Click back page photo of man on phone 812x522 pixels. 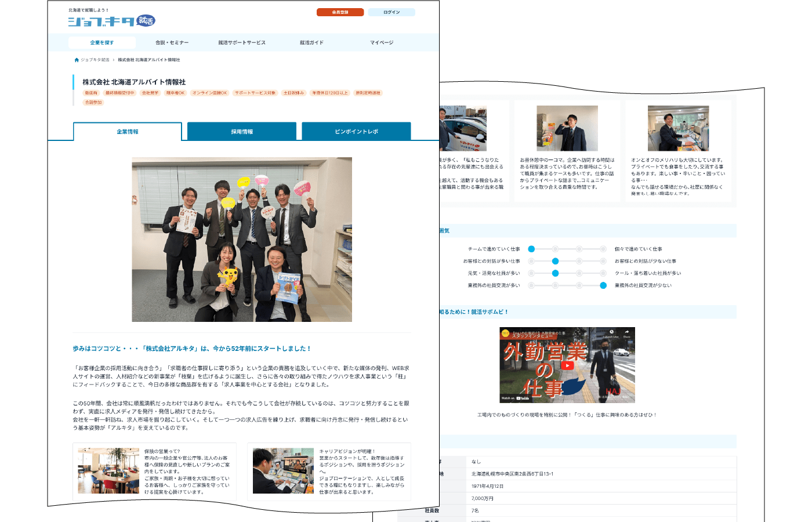pyautogui.click(x=567, y=128)
